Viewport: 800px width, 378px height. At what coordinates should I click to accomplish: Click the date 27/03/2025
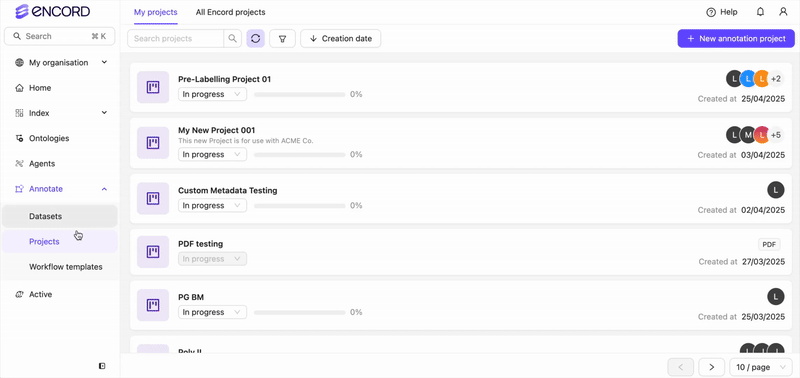coord(763,262)
